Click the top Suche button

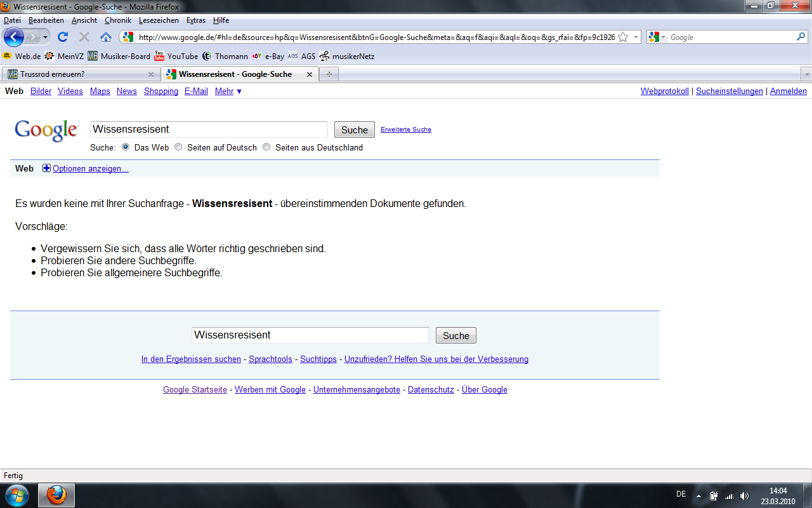(x=355, y=130)
